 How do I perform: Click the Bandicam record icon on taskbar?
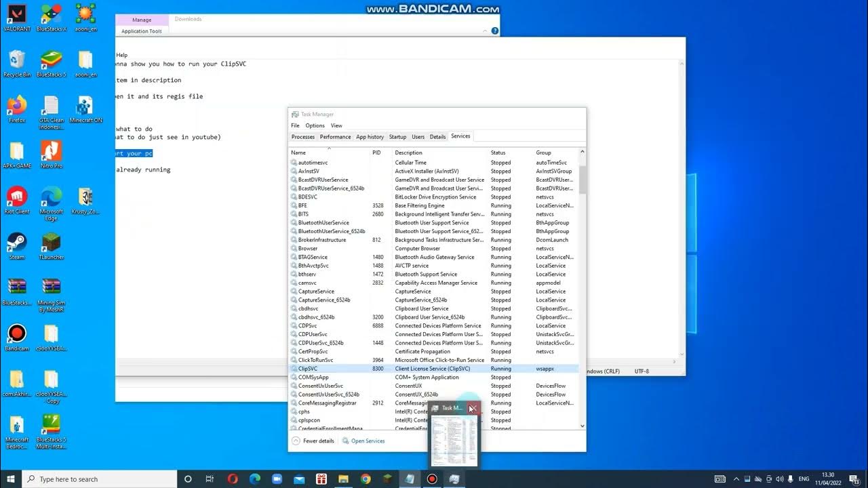pos(432,479)
